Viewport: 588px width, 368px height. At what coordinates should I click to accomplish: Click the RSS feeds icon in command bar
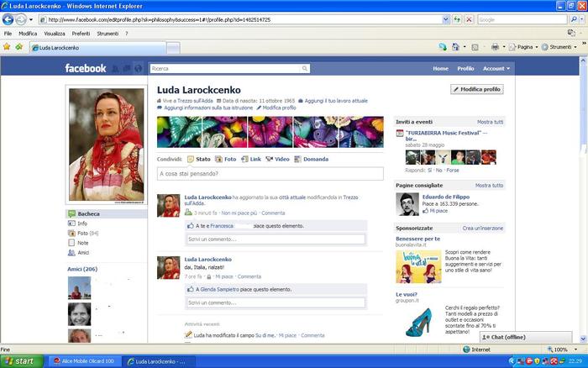tap(475, 47)
